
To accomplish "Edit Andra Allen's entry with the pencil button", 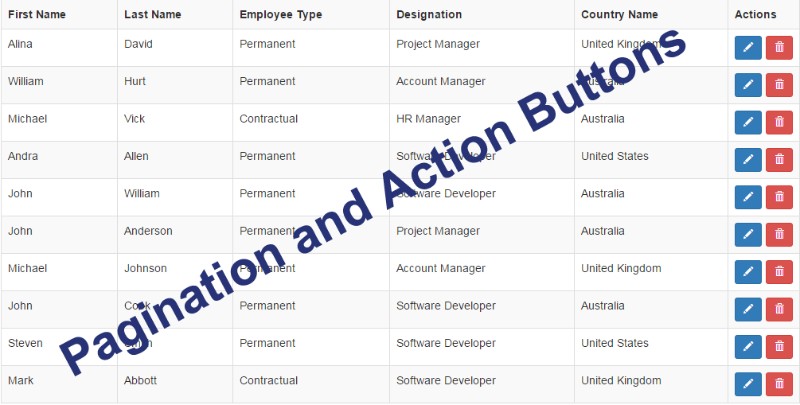I will (748, 160).
